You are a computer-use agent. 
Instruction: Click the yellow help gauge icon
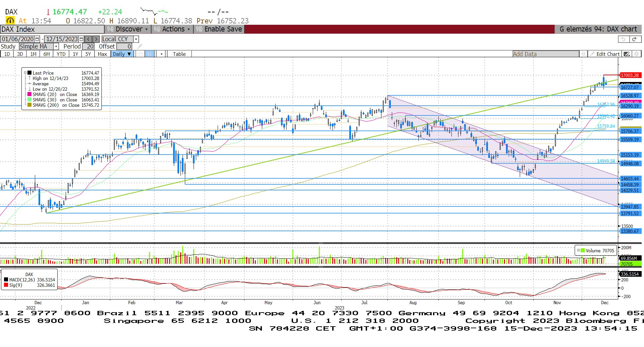pyautogui.click(x=10, y=21)
